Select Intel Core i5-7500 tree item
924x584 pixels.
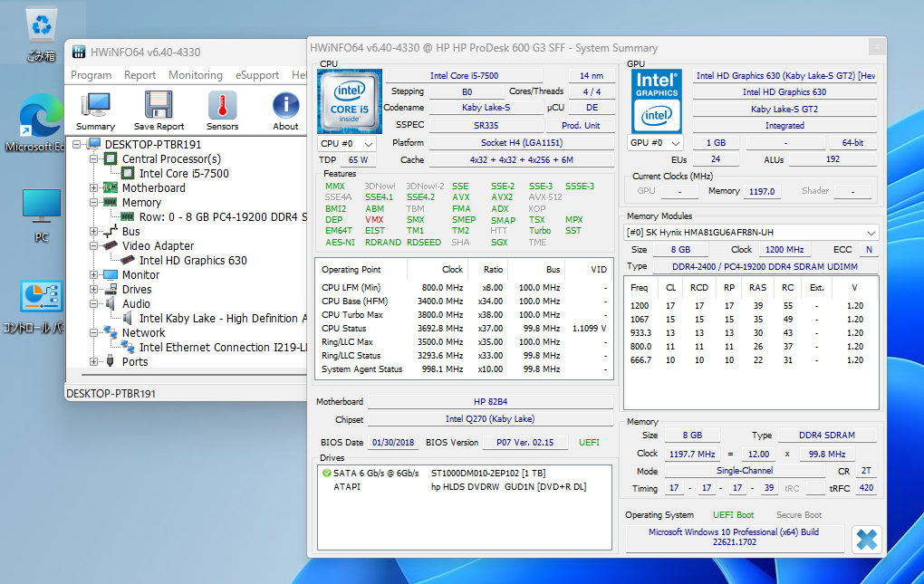[184, 174]
